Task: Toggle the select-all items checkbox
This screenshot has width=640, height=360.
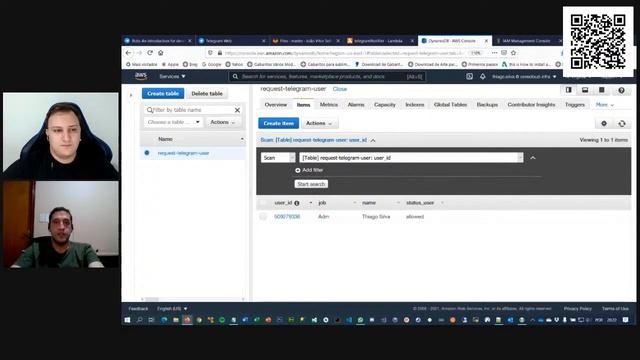Action: (x=263, y=203)
